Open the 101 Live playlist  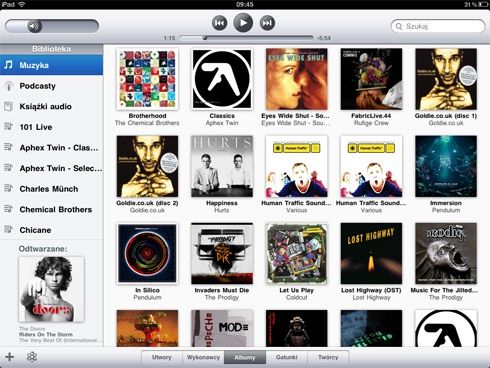pyautogui.click(x=51, y=127)
